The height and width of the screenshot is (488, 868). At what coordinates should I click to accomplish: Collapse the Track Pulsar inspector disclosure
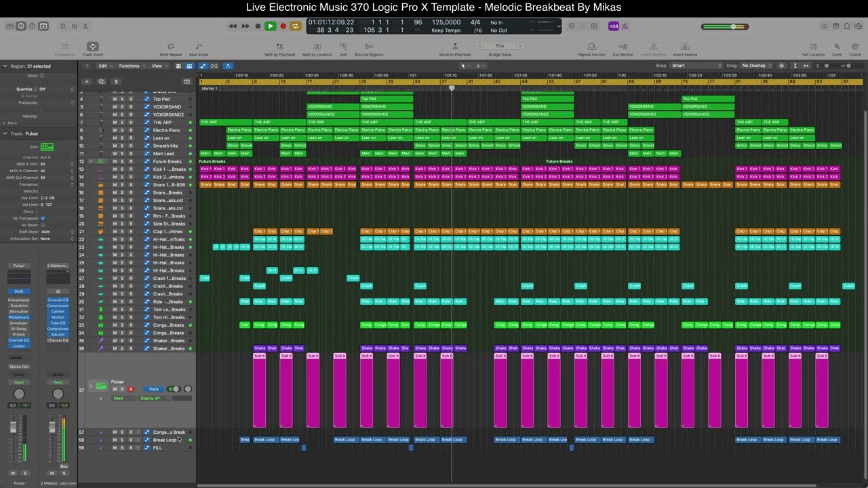click(5, 134)
